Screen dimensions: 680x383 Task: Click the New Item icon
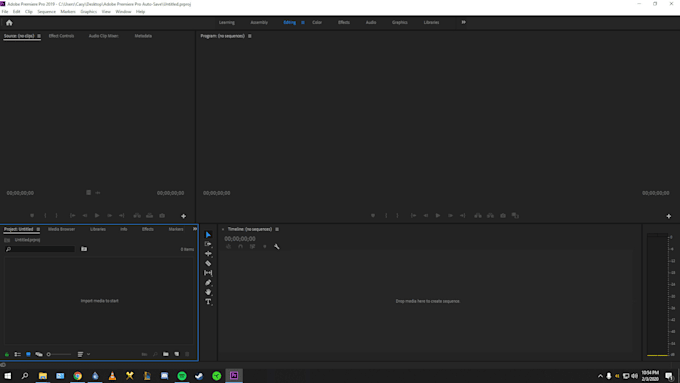tap(177, 354)
